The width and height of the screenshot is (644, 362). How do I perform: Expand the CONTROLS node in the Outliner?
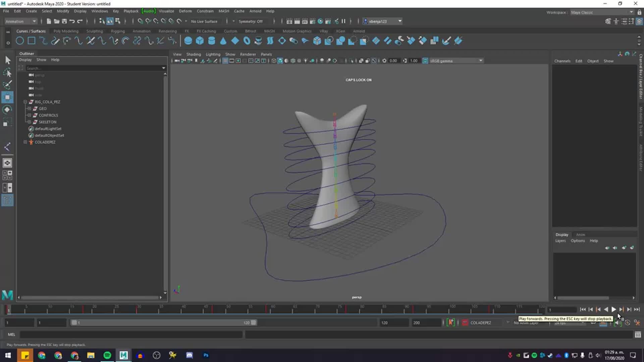point(29,115)
